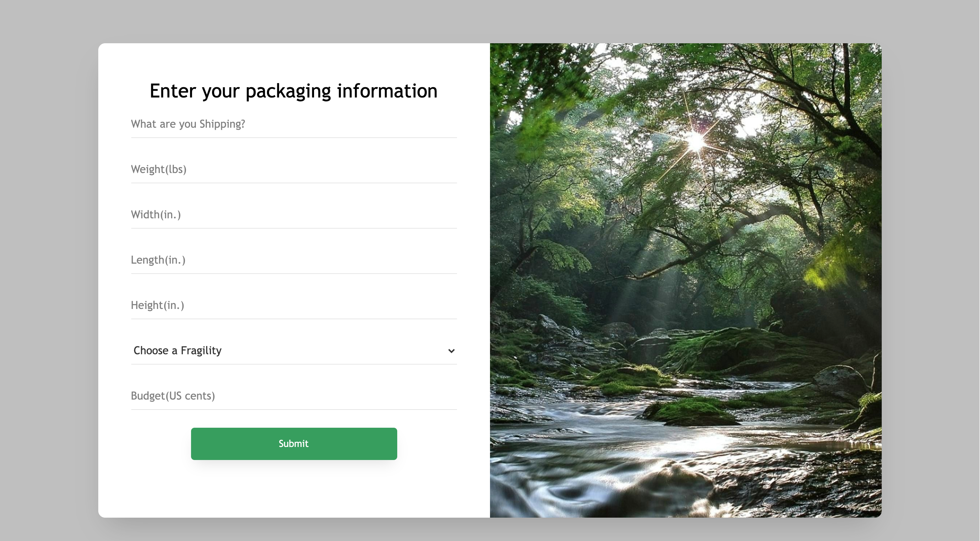Click the sunburst in the forest image
This screenshot has width=980, height=541.
(x=696, y=141)
